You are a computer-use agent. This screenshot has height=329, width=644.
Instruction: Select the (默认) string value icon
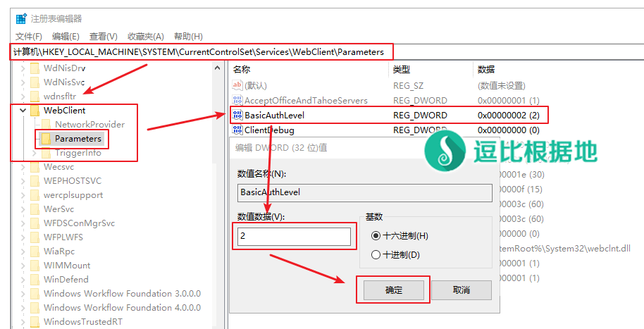coord(237,85)
